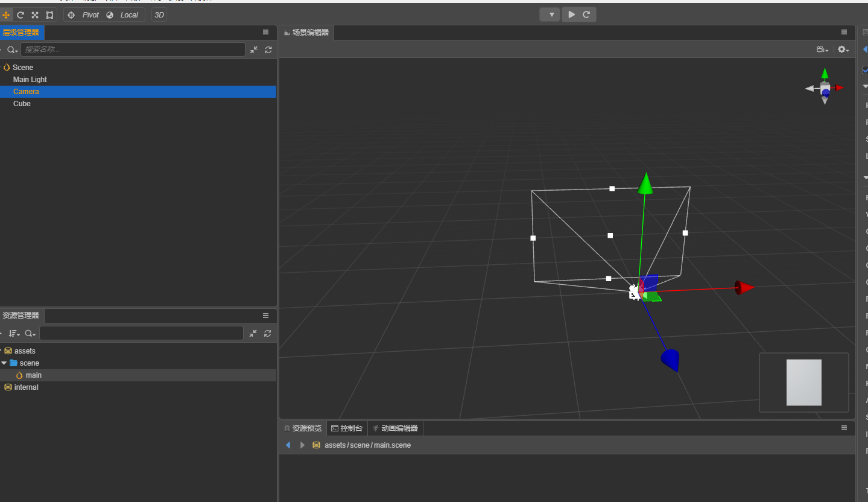Select the assets database row
This screenshot has width=868, height=502.
[x=138, y=351]
